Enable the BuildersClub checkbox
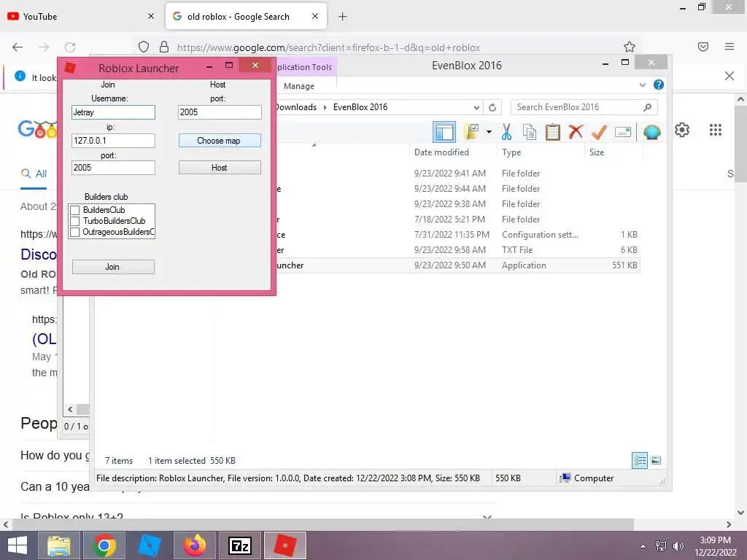 click(x=75, y=210)
